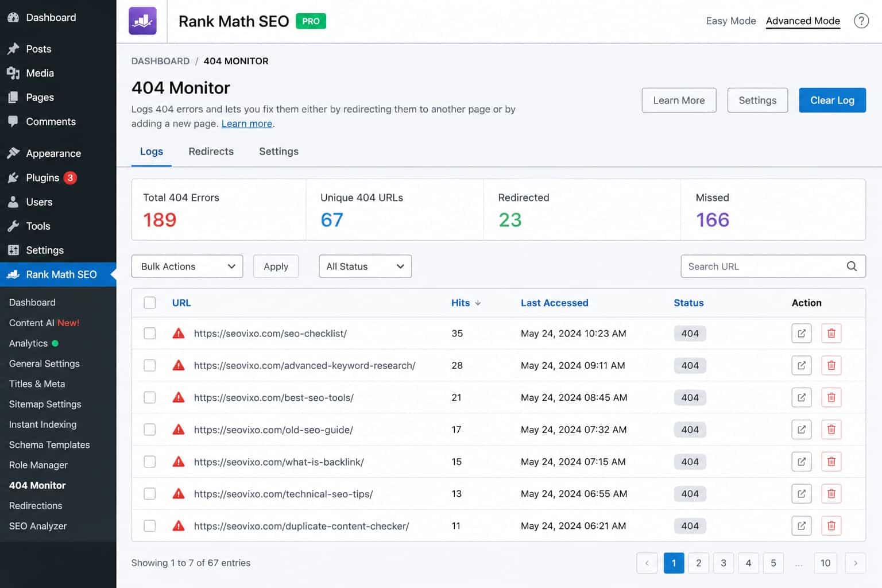882x588 pixels.
Task: Go to pagination page 3
Action: (x=724, y=563)
